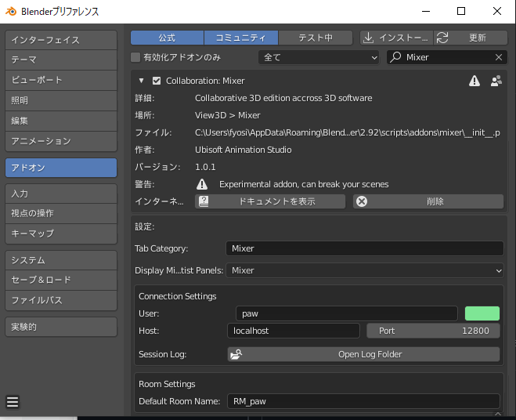Image resolution: width=516 pixels, height=420 pixels.
Task: Click the User field containing paw
Action: (347, 313)
